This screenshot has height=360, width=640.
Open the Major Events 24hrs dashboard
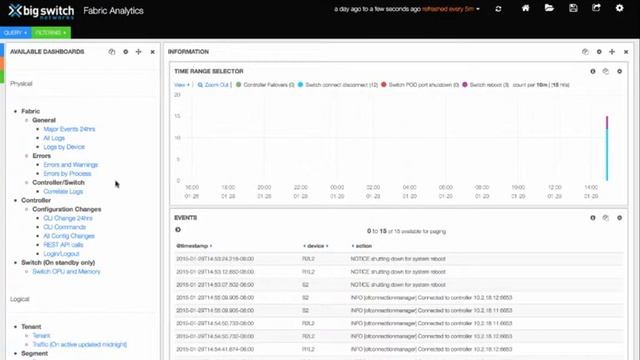tap(69, 129)
